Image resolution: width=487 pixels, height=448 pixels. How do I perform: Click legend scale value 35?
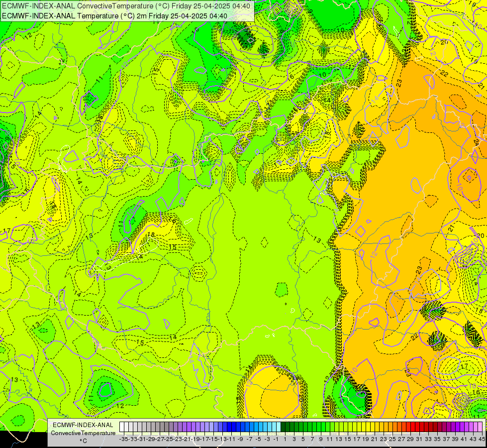click(437, 439)
